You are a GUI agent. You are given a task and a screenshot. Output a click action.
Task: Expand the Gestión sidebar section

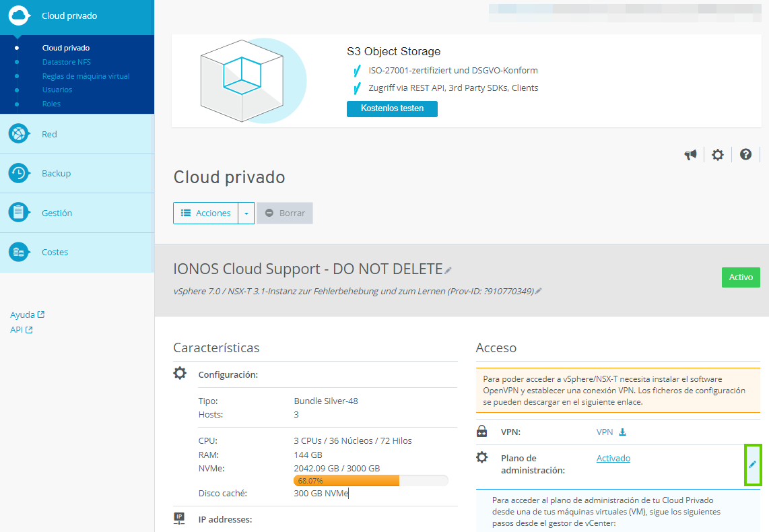tap(77, 213)
